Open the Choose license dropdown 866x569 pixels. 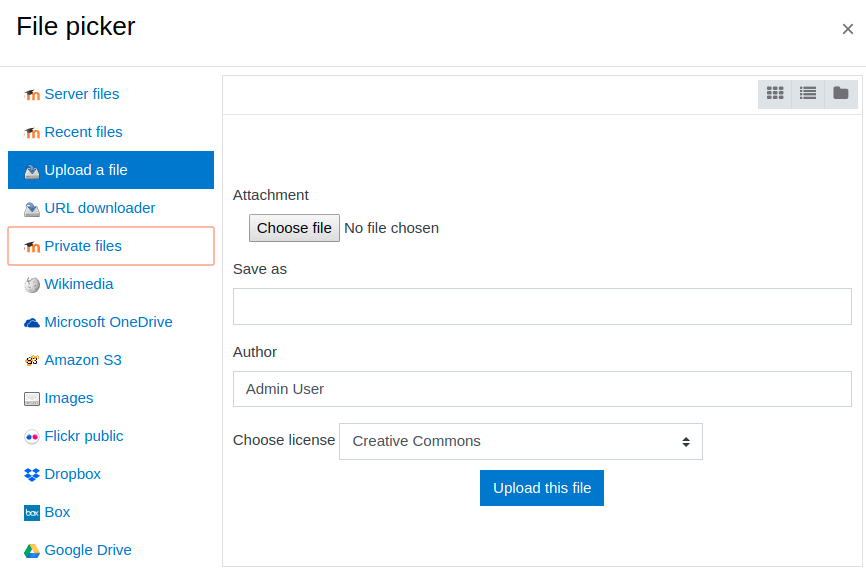coord(521,441)
